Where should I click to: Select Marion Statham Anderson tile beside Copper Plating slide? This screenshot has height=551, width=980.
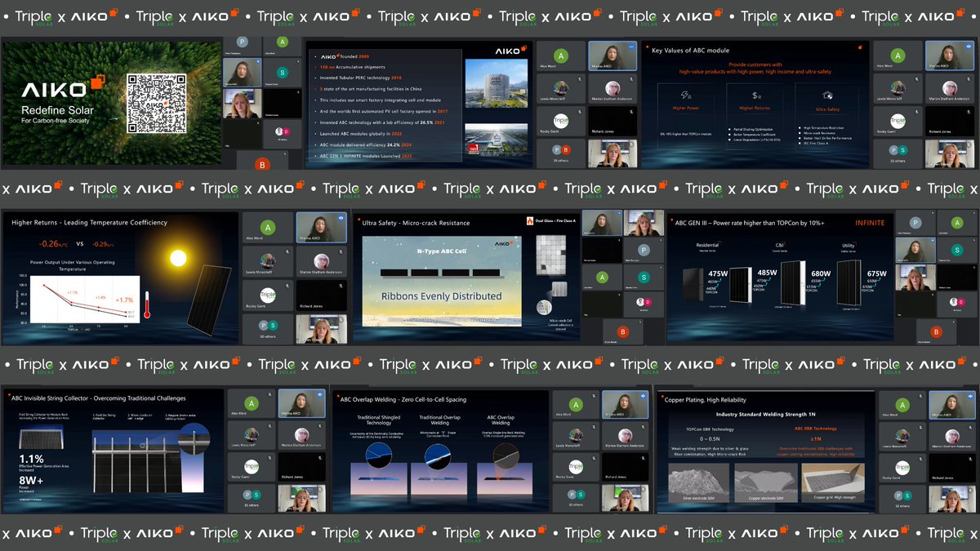[x=951, y=438]
